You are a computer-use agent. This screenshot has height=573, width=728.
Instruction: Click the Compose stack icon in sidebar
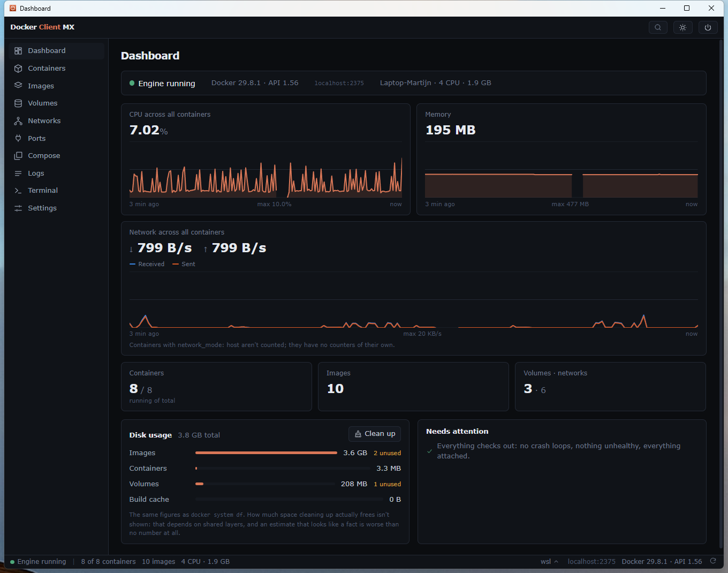(x=18, y=156)
